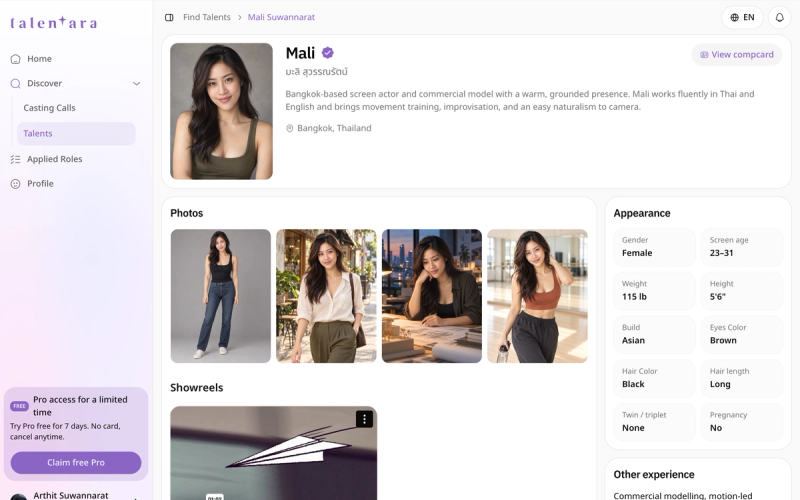Click the FREE badge in Pro banner
The image size is (800, 500).
pos(19,406)
